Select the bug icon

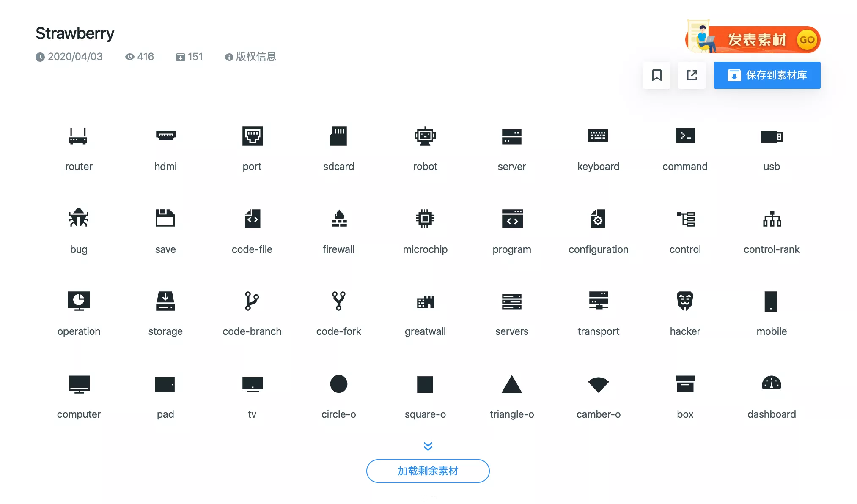[78, 219]
